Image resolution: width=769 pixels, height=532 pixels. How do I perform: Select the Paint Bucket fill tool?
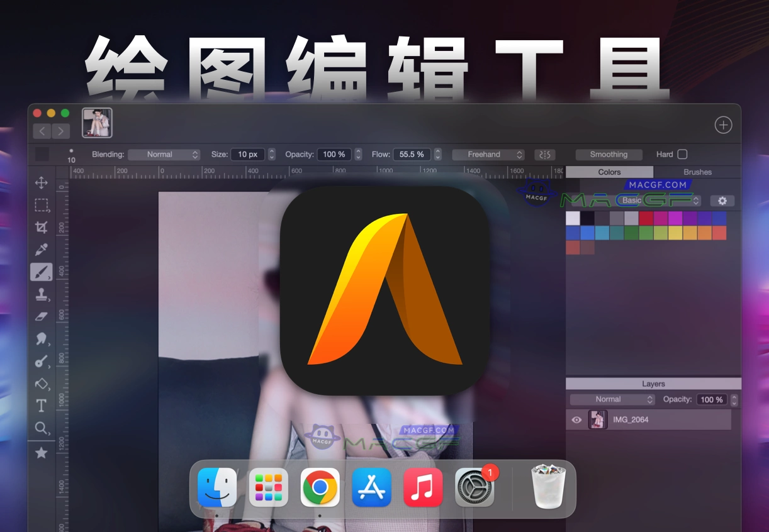[x=42, y=384]
